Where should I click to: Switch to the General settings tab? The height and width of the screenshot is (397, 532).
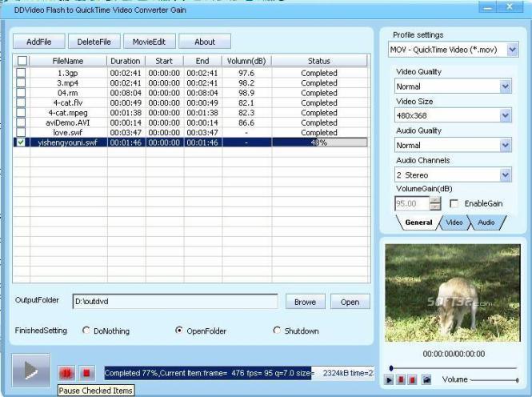(x=418, y=223)
